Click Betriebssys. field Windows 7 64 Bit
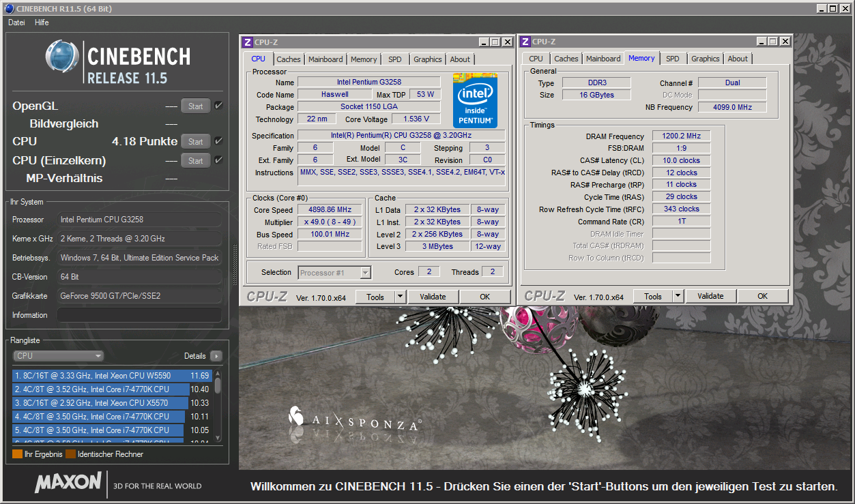The image size is (855, 504). 139,258
